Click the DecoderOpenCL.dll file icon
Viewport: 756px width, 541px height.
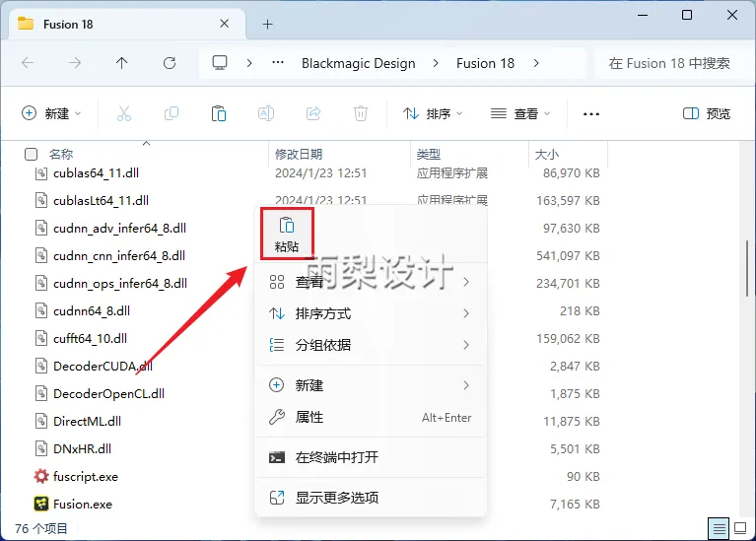pyautogui.click(x=41, y=393)
